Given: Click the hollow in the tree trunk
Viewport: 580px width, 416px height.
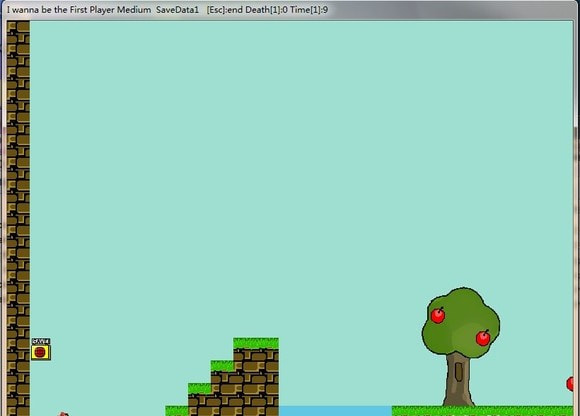Looking at the screenshot, I should pos(459,372).
